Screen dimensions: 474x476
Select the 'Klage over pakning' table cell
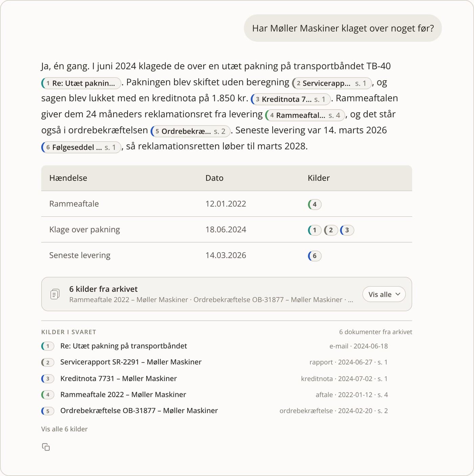click(85, 229)
